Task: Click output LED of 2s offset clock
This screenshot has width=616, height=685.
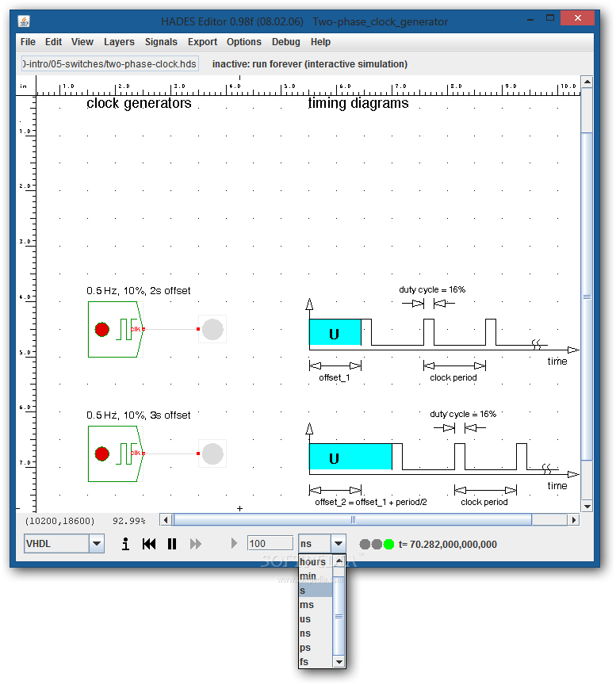Action: pos(212,329)
